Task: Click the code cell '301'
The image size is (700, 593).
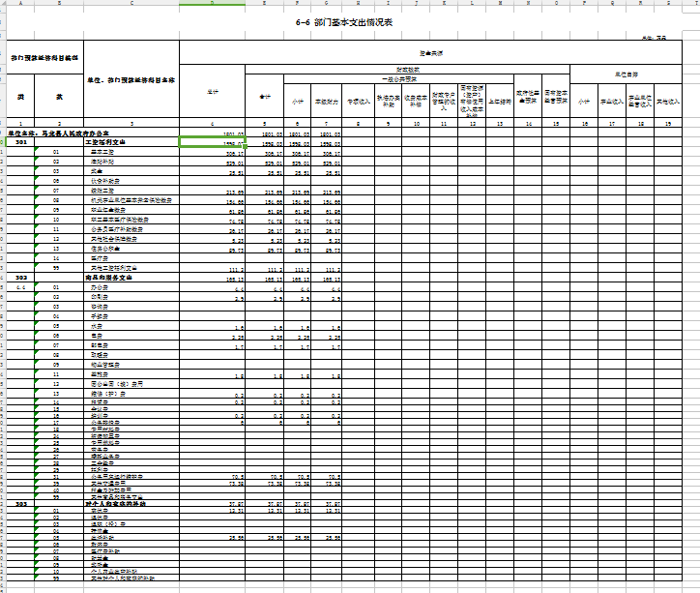Action: click(20, 141)
